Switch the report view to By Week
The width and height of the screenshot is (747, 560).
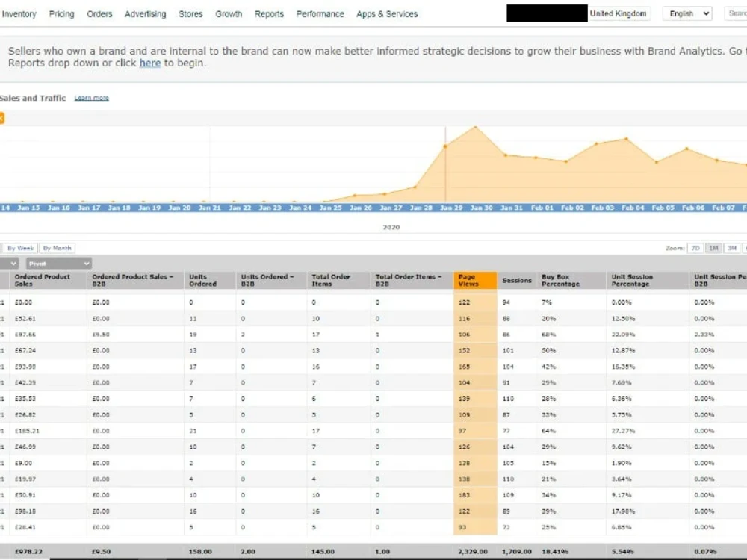click(20, 248)
